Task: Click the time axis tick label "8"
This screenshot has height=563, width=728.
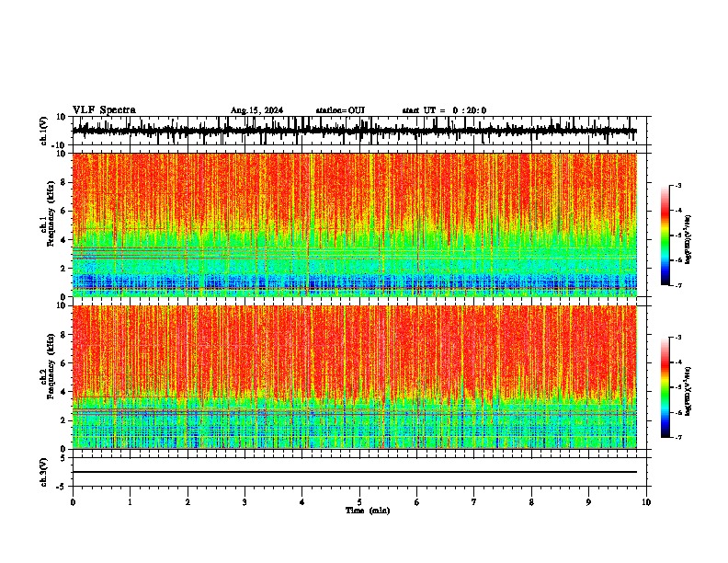Action: [x=531, y=502]
